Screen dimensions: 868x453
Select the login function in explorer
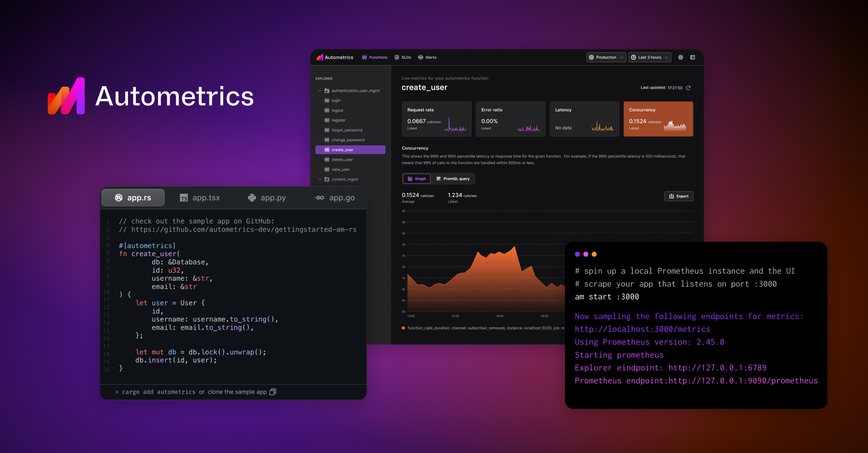336,101
